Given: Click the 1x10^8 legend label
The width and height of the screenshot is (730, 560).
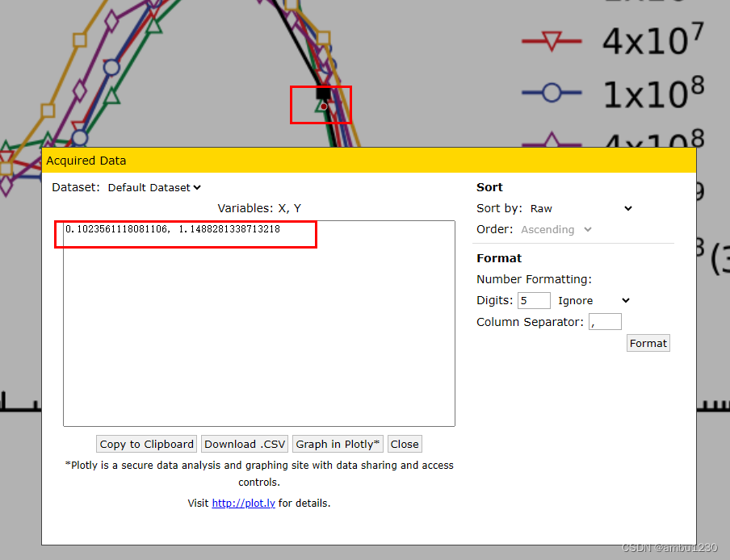Looking at the screenshot, I should tap(653, 93).
